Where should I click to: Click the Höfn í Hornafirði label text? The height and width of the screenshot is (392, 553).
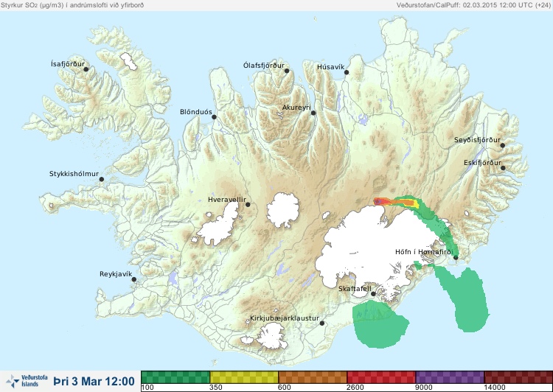pos(424,252)
